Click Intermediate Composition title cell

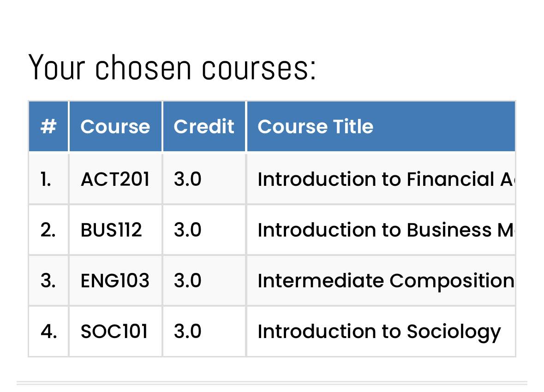pyautogui.click(x=381, y=281)
